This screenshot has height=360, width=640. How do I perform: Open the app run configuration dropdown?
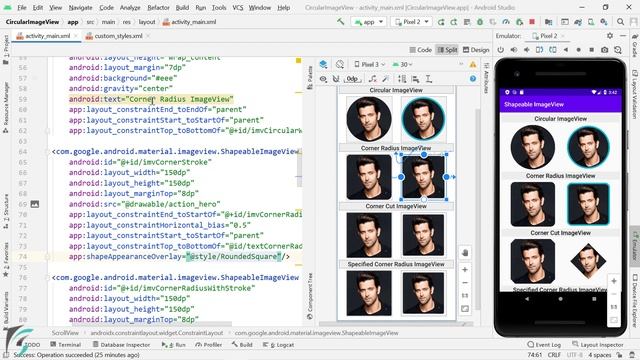click(369, 22)
